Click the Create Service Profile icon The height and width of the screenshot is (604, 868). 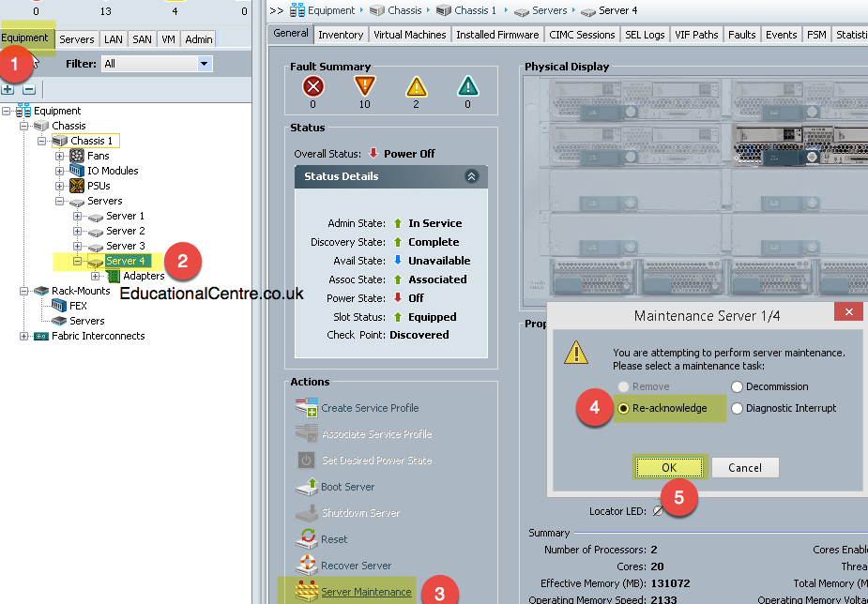pyautogui.click(x=307, y=407)
